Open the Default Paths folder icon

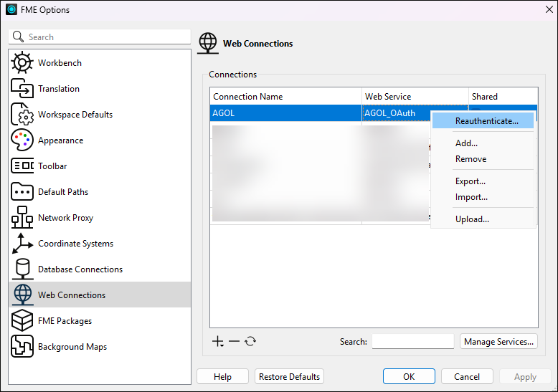[x=22, y=192]
